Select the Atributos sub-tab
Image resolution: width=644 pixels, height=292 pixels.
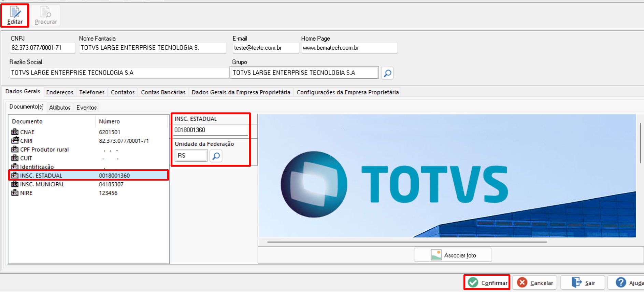[60, 107]
